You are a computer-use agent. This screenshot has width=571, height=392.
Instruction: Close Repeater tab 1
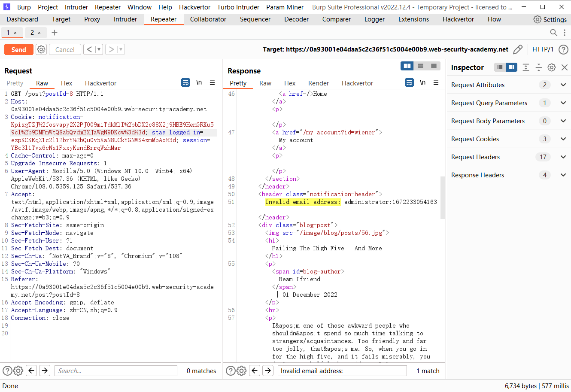15,33
